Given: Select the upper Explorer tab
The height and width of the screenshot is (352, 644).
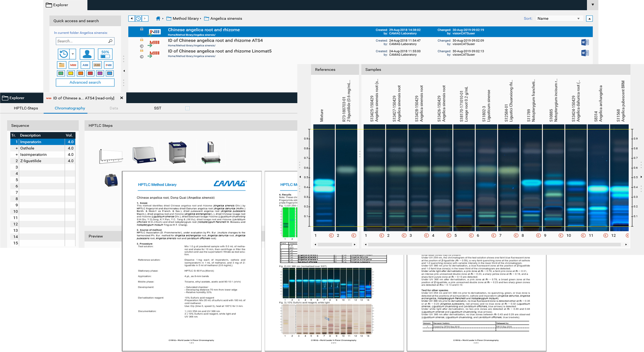Looking at the screenshot, I should [x=65, y=5].
